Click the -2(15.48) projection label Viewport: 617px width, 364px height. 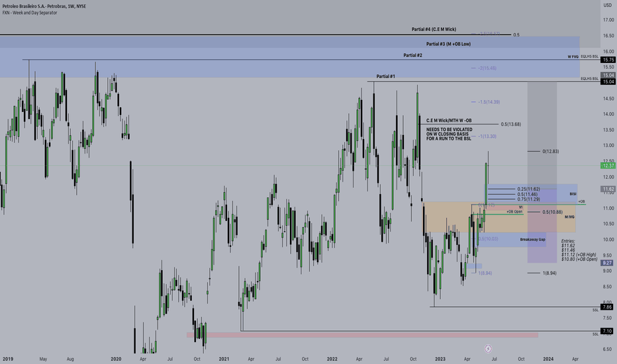pos(487,68)
